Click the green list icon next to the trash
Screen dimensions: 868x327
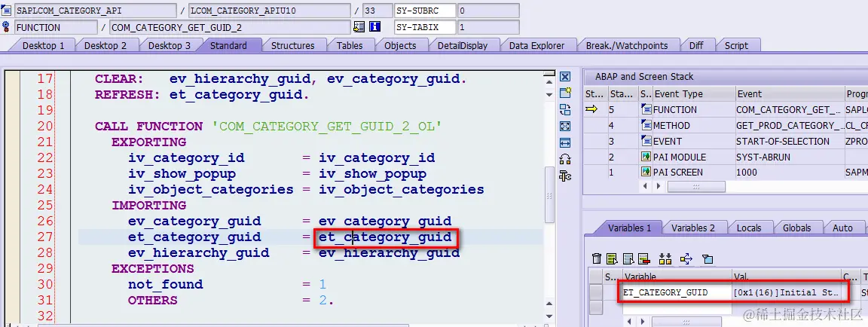(x=612, y=258)
